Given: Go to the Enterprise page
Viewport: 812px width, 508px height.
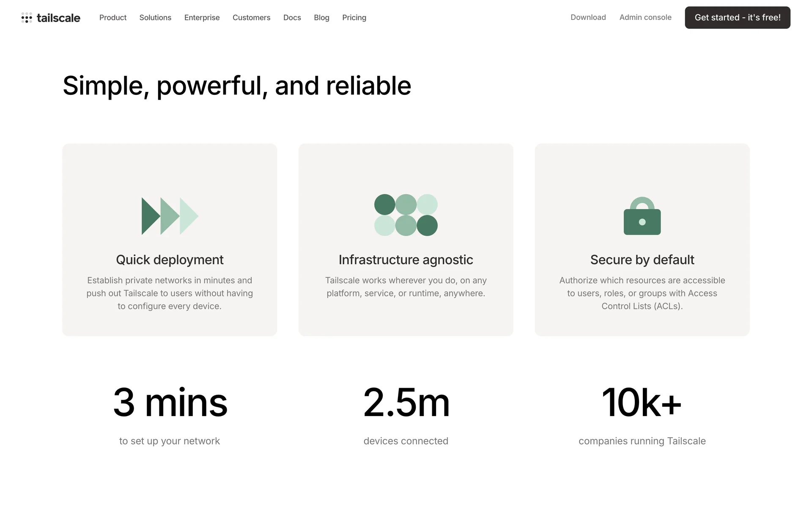Looking at the screenshot, I should coord(202,18).
